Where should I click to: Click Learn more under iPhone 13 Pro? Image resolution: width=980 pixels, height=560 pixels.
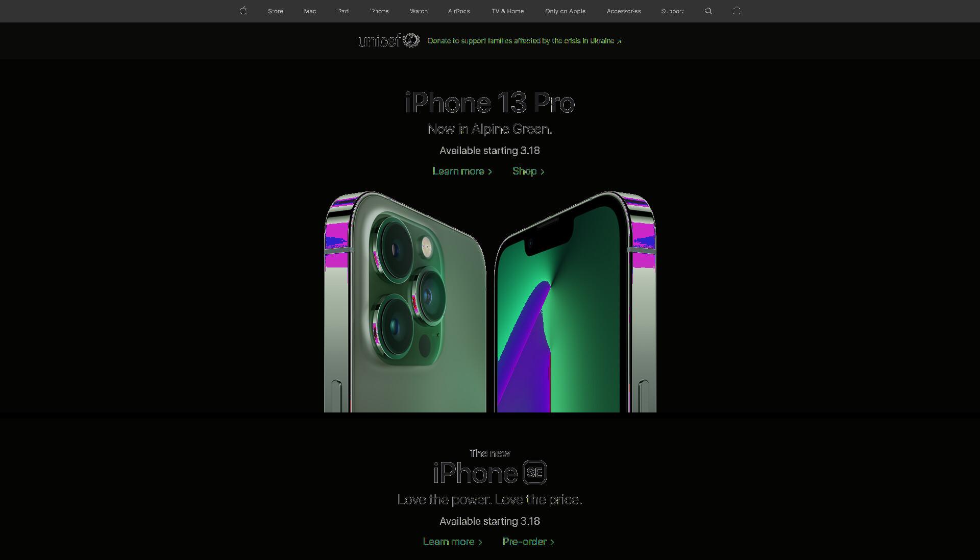point(462,171)
